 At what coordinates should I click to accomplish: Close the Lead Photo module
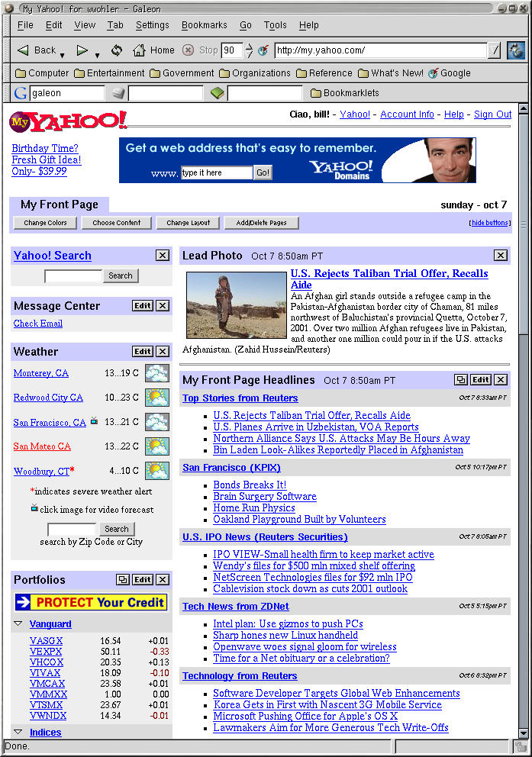[501, 255]
